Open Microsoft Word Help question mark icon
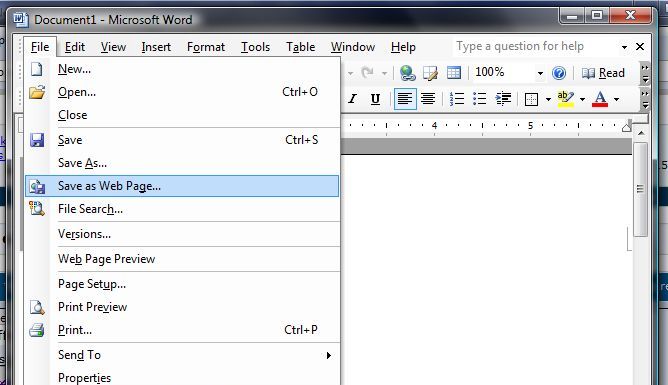This screenshot has height=385, width=668. tap(559, 73)
